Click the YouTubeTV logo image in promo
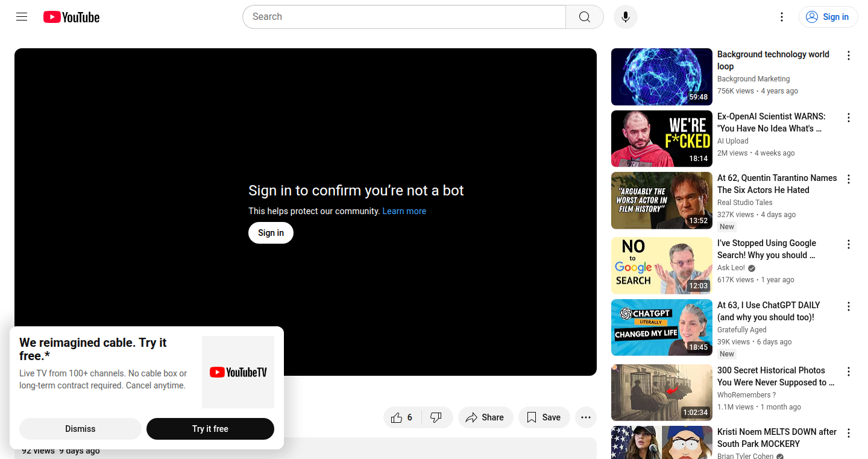The height and width of the screenshot is (459, 868). [x=238, y=372]
